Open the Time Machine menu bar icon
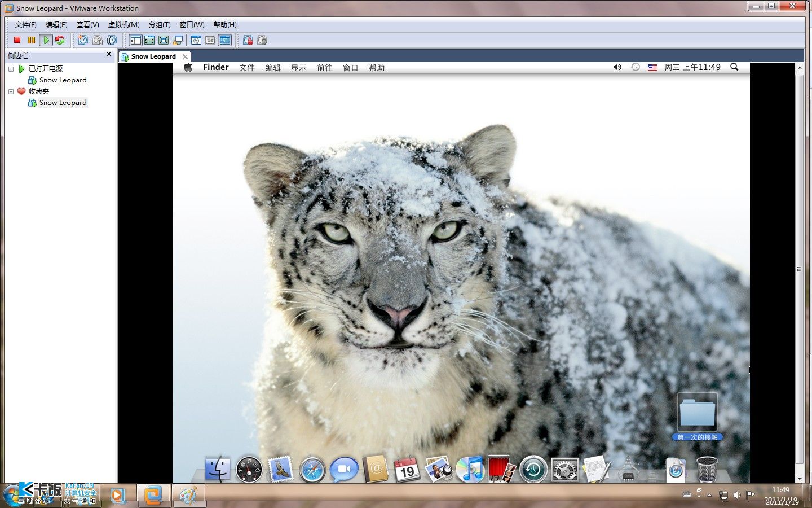 (x=635, y=67)
